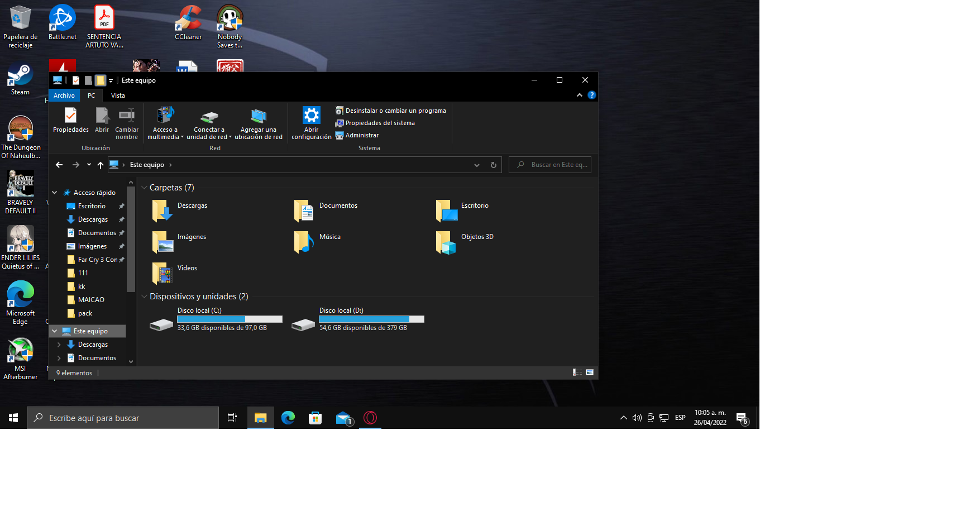Image resolution: width=980 pixels, height=521 pixels.
Task: Open the Windows Start menu
Action: 13,418
